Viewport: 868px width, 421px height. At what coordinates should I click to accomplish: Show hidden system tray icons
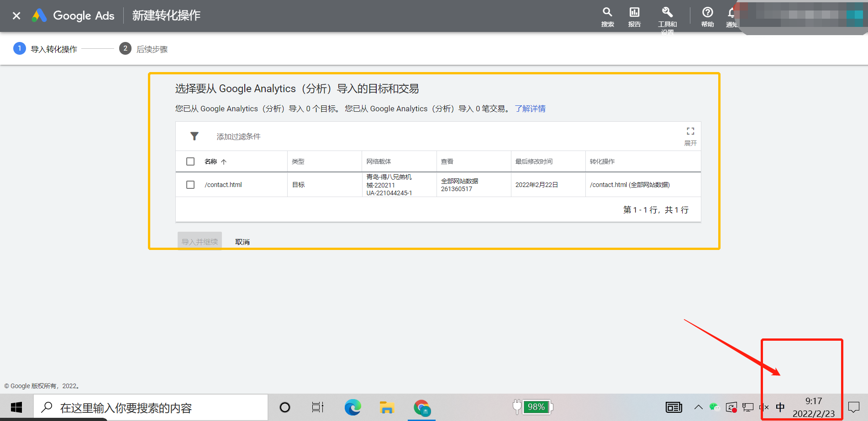[698, 407]
